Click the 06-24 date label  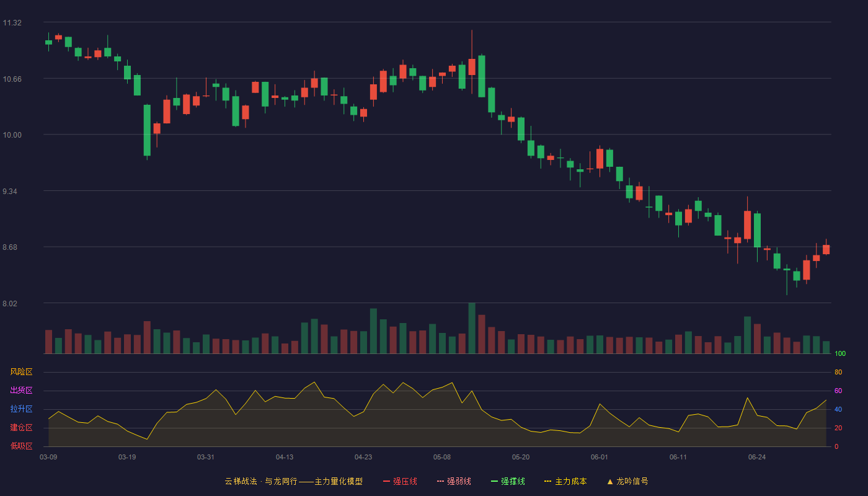pyautogui.click(x=757, y=457)
